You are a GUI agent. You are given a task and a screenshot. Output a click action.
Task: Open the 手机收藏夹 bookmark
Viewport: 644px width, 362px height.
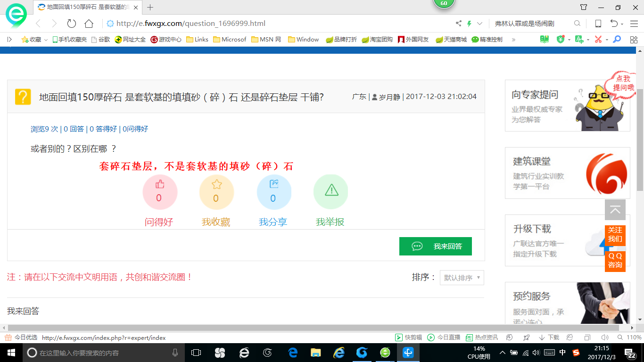click(x=69, y=40)
